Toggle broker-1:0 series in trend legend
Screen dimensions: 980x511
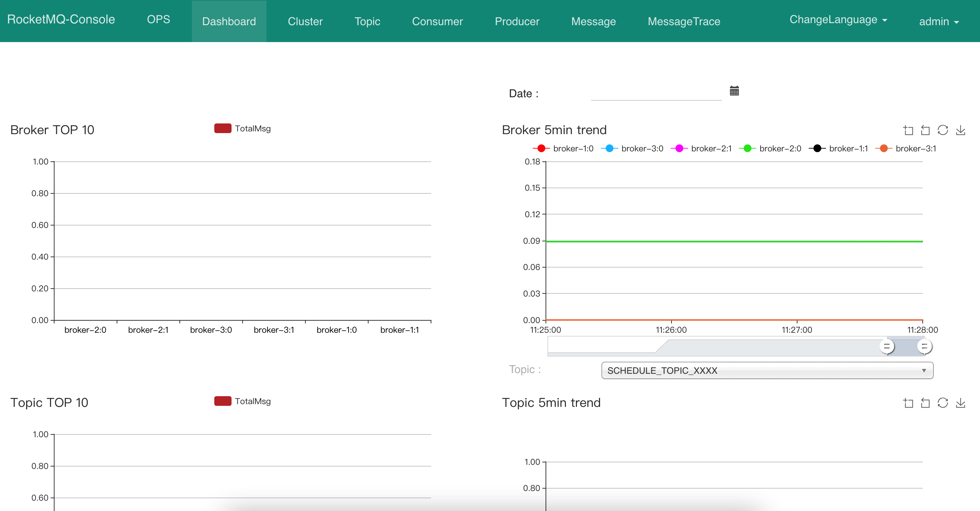coord(563,148)
